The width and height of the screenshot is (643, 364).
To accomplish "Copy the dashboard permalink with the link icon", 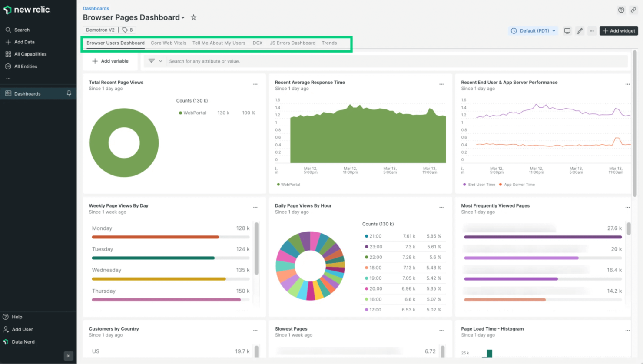I will tap(633, 10).
